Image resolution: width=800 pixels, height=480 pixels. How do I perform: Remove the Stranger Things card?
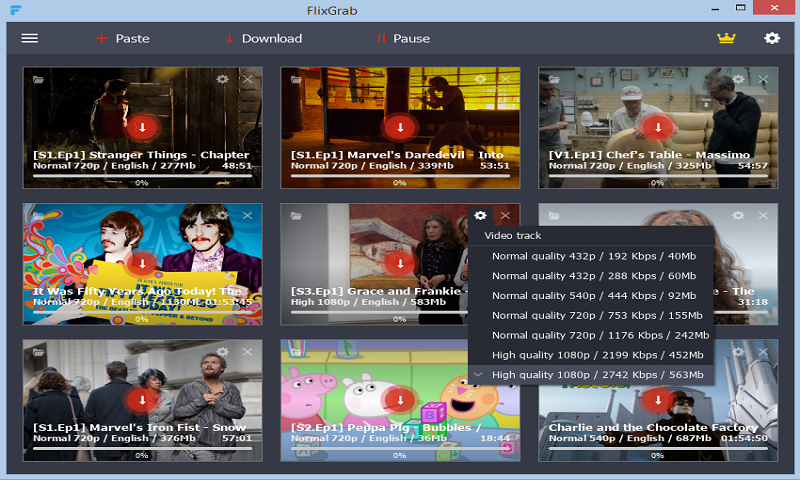pyautogui.click(x=247, y=79)
